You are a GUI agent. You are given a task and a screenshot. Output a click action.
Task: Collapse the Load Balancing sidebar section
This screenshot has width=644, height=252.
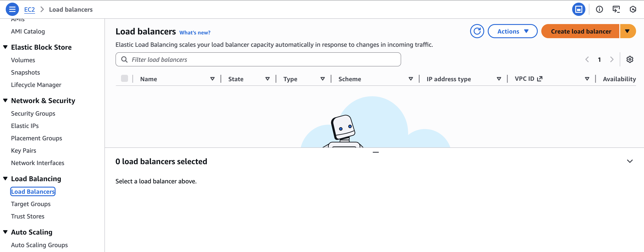[x=5, y=179]
